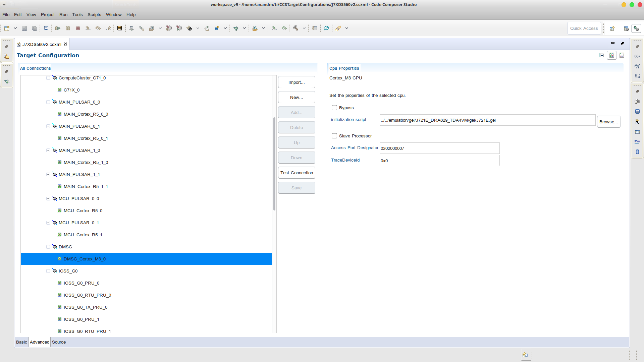Collapse the DMSC tree node
This screenshot has width=644, height=362.
click(x=48, y=247)
